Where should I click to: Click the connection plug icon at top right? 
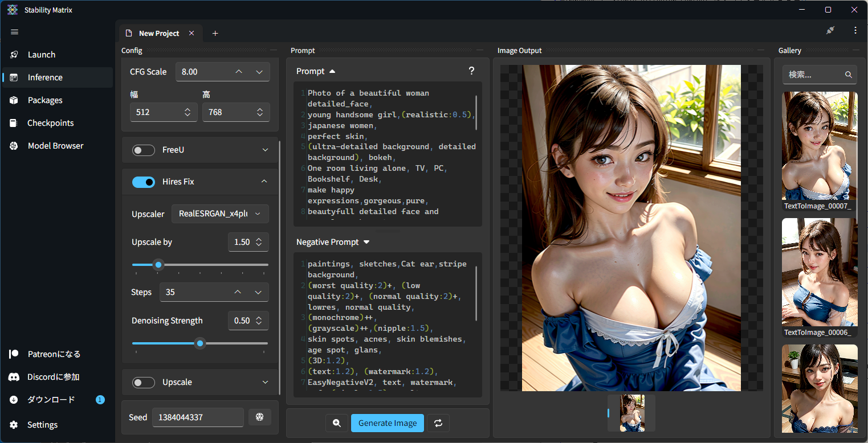830,30
